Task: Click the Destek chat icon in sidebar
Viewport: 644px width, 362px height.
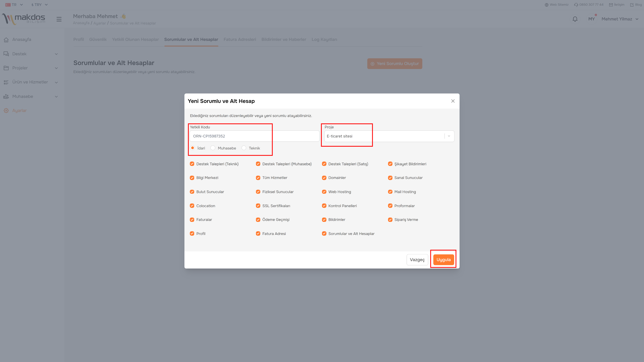Action: pyautogui.click(x=6, y=54)
